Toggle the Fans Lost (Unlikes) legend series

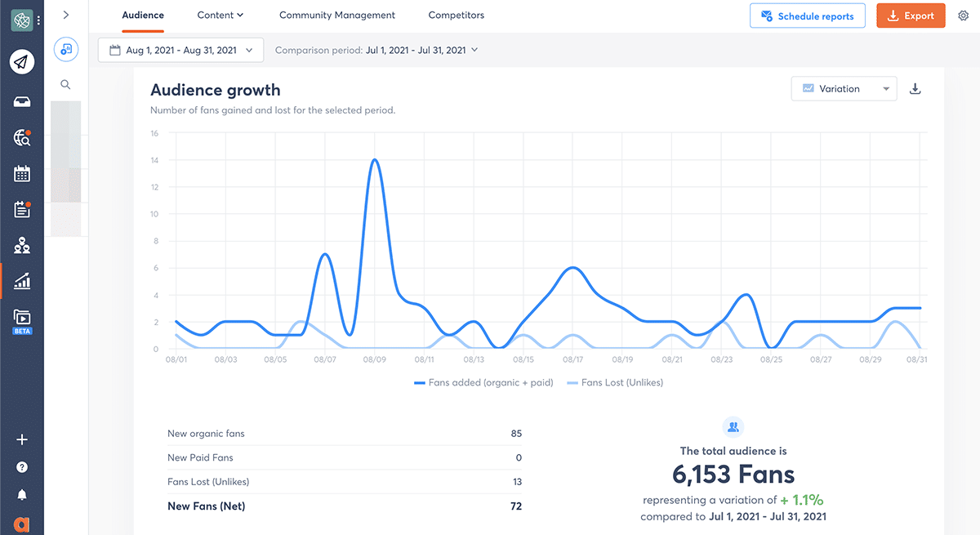pyautogui.click(x=615, y=382)
